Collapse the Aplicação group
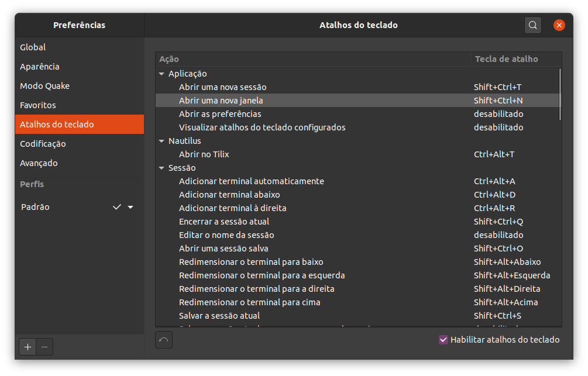This screenshot has width=588, height=376. pyautogui.click(x=161, y=74)
